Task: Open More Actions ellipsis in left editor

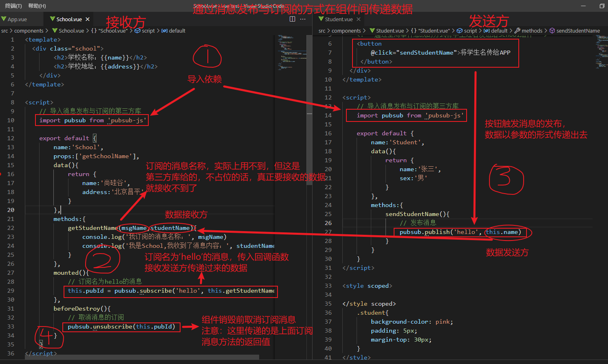Action: [x=303, y=19]
